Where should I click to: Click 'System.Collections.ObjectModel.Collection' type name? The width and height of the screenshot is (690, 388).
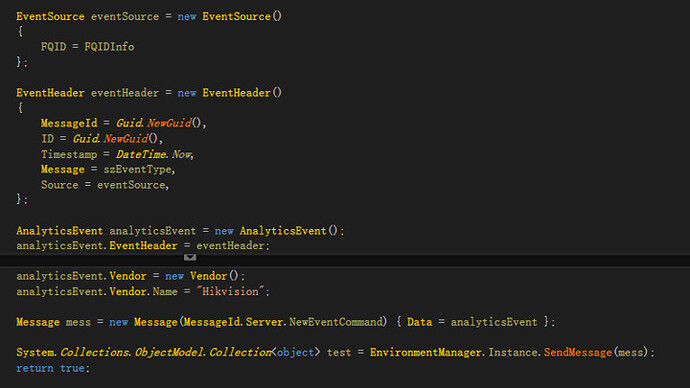(x=143, y=352)
